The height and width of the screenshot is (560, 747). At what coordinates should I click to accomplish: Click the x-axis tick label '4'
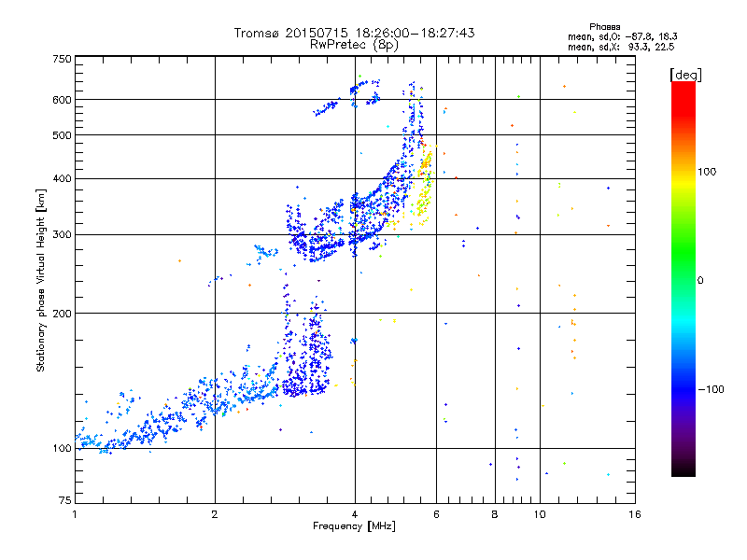click(355, 514)
